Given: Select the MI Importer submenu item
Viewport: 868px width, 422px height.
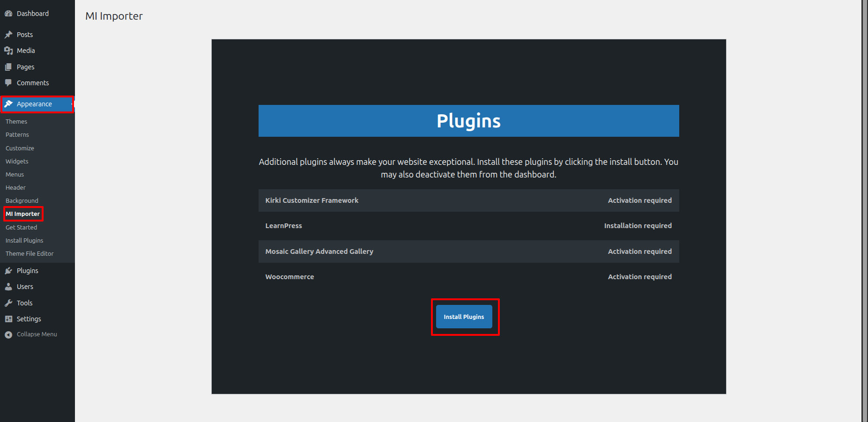Looking at the screenshot, I should [x=22, y=214].
